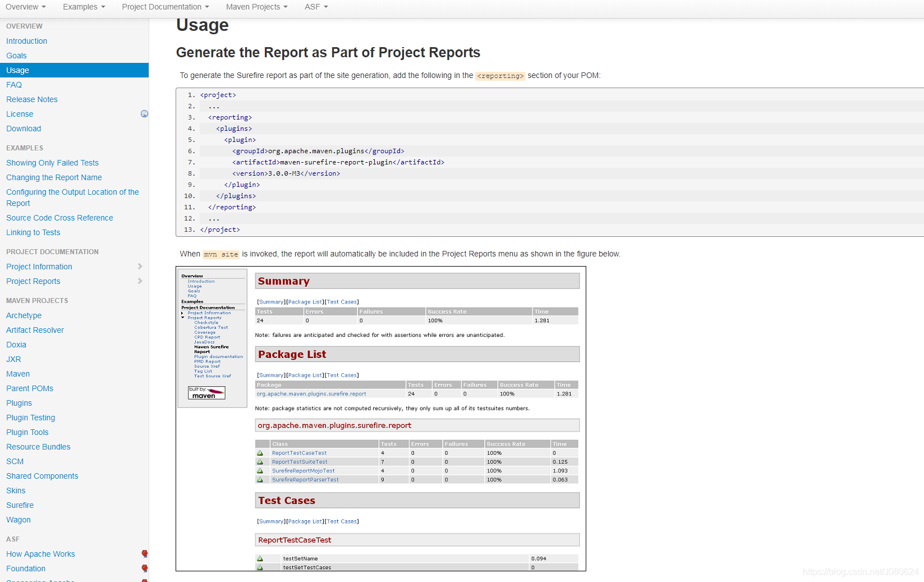924x582 pixels.
Task: Open Source Code Cross Reference example
Action: coord(59,218)
